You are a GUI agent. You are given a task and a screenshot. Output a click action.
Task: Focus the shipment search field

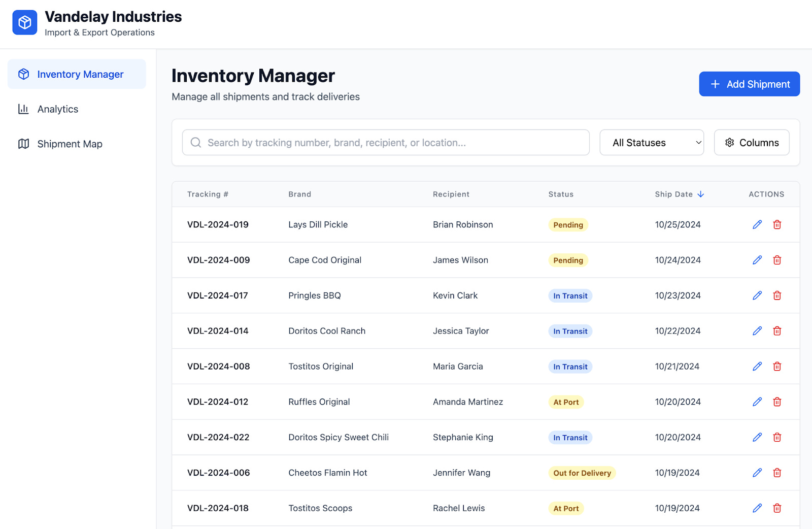386,143
